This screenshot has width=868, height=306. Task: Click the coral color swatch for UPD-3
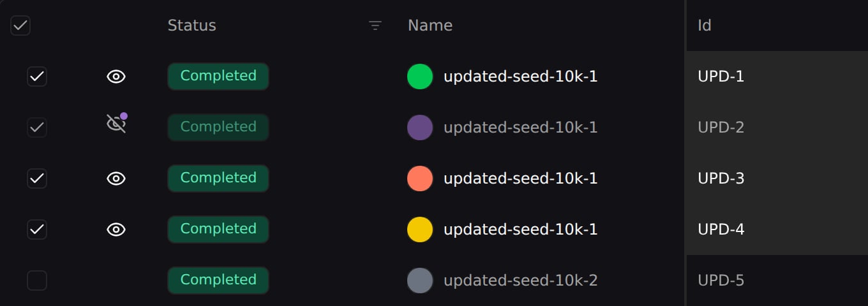[420, 178]
